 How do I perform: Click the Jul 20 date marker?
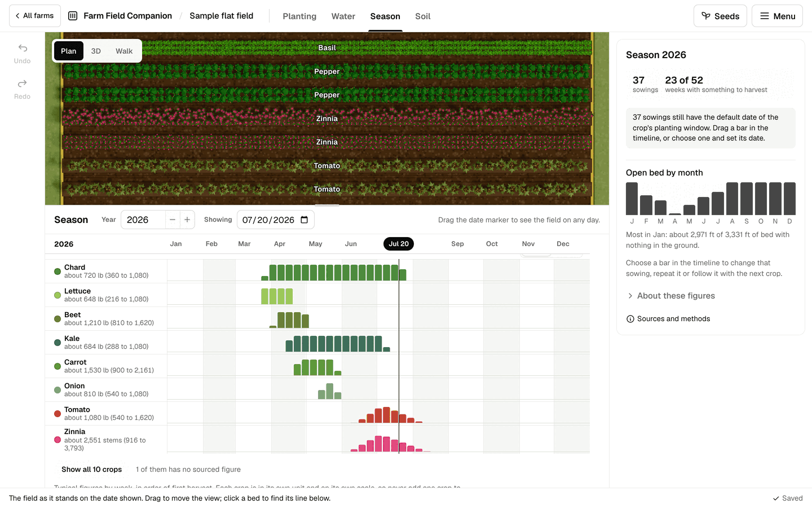pyautogui.click(x=399, y=244)
